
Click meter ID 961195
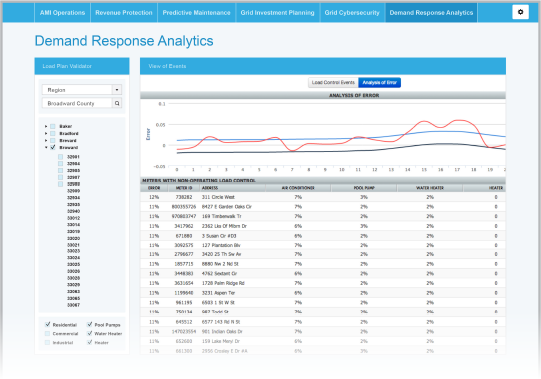pos(184,303)
